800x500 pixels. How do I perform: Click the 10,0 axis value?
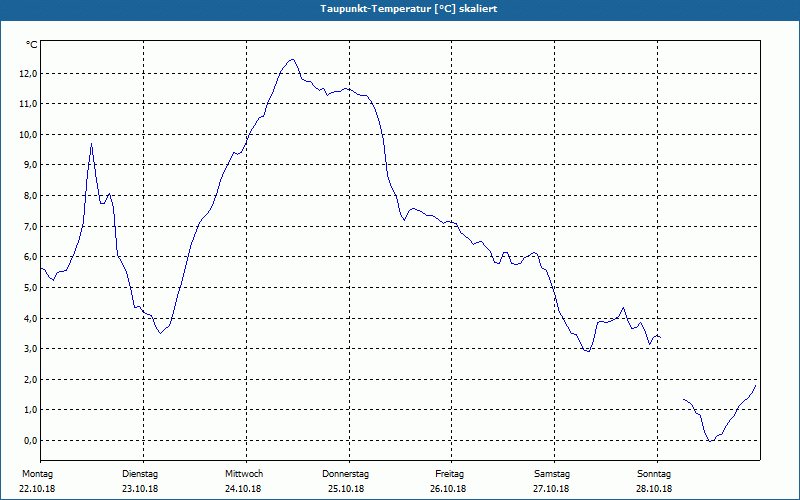click(x=28, y=135)
